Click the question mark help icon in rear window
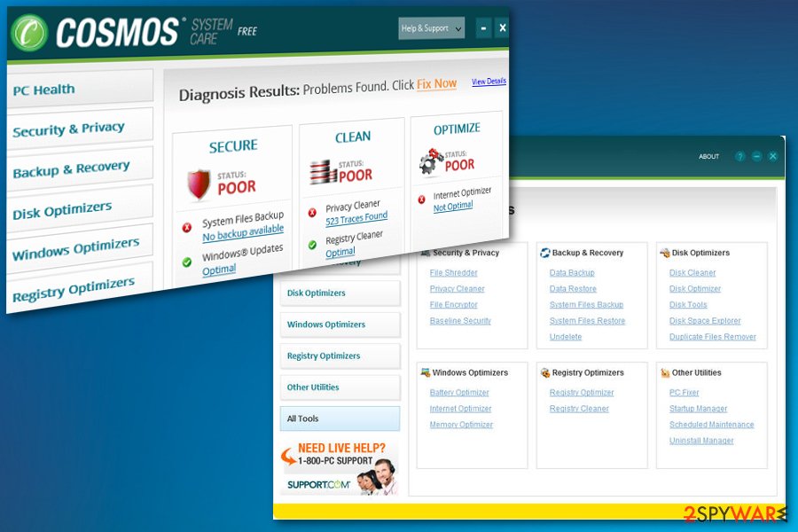This screenshot has height=532, width=798. (x=740, y=156)
